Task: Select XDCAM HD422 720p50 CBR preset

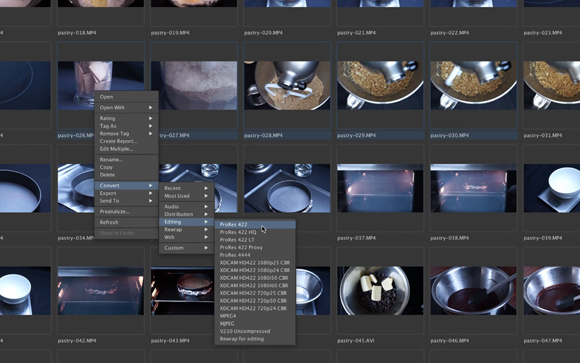Action: point(255,301)
